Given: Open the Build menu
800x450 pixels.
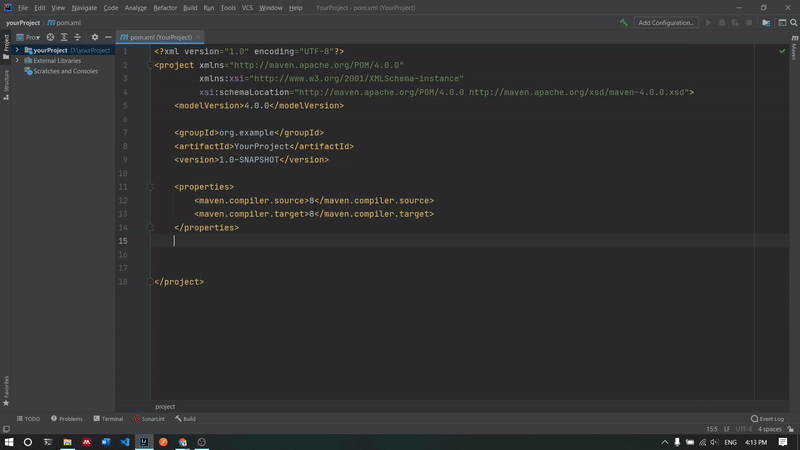Looking at the screenshot, I should pos(190,8).
